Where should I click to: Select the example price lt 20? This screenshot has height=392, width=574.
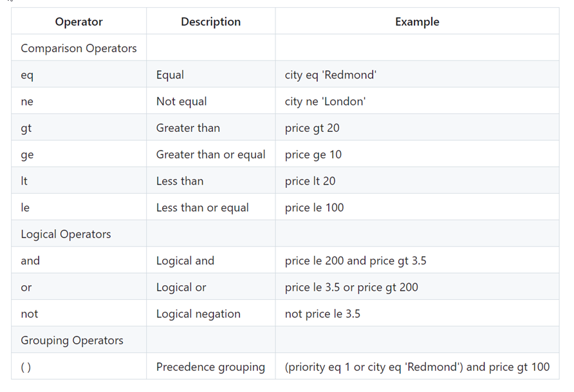(x=310, y=181)
